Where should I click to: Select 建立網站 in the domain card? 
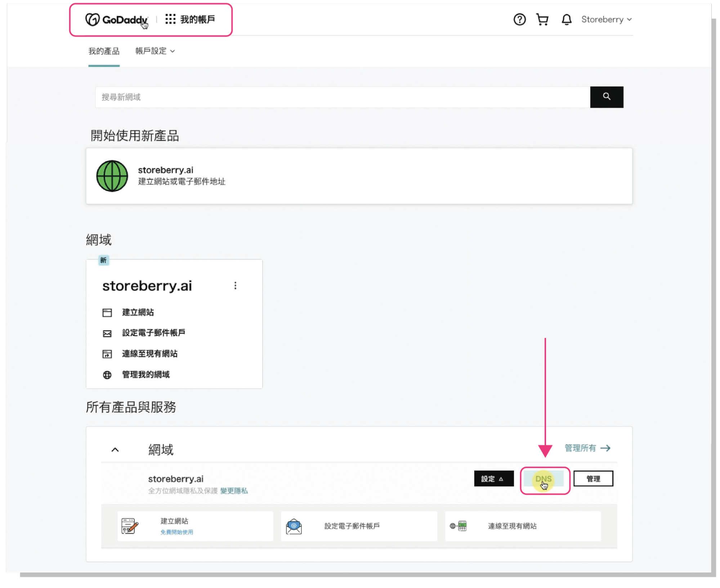tap(138, 312)
